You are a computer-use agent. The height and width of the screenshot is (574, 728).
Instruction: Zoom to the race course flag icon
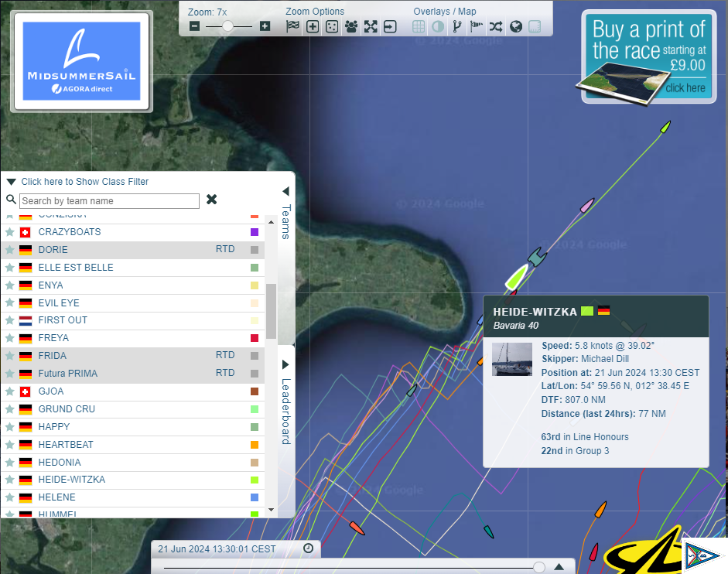point(292,26)
